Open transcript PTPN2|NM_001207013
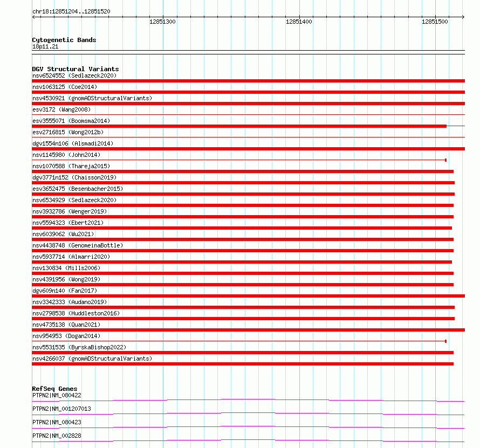The image size is (480, 448). pos(61,409)
